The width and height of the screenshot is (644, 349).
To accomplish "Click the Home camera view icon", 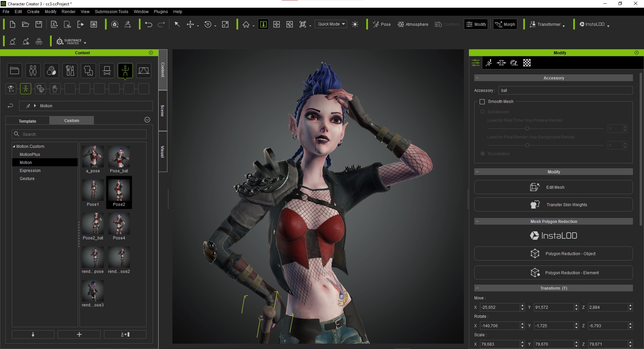I will click(246, 24).
